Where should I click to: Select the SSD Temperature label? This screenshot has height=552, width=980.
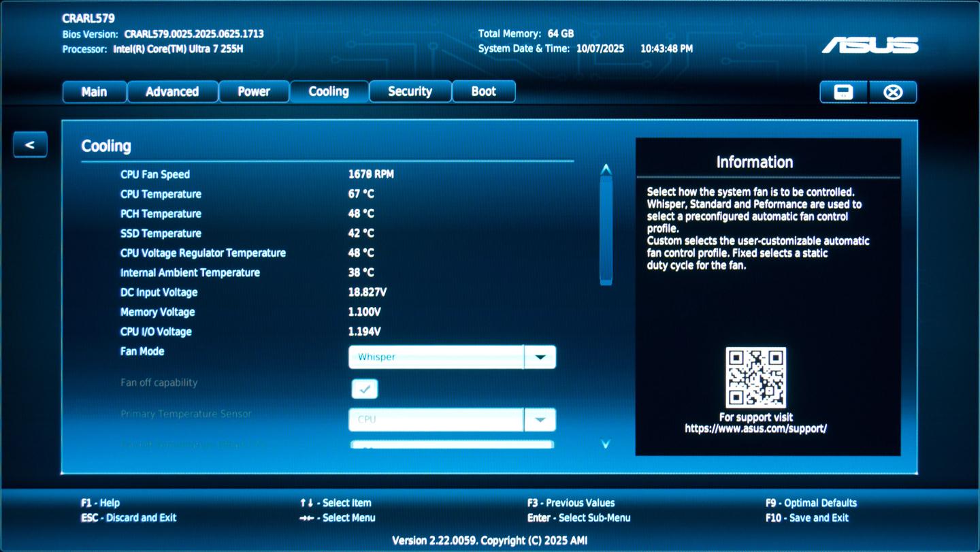pos(161,233)
